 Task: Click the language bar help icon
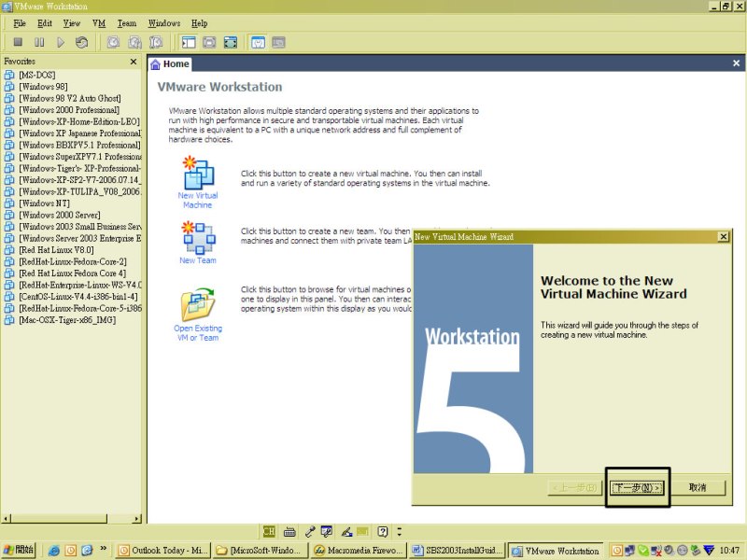[x=383, y=531]
